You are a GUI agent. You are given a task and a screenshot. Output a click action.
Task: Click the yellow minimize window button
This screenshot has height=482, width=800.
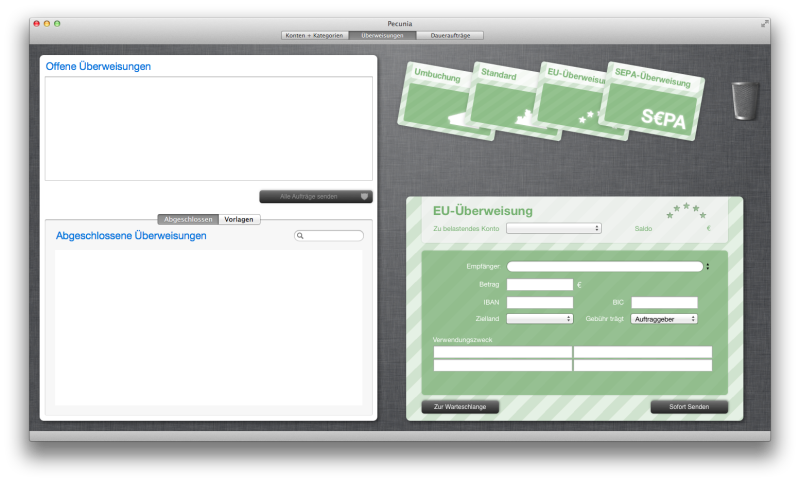click(x=47, y=23)
